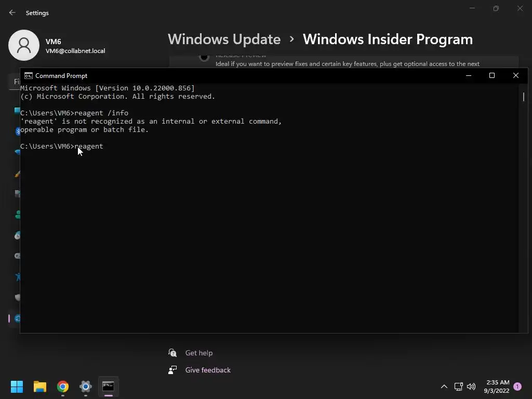
Task: Select the Release Preview radio button
Action: tap(204, 57)
